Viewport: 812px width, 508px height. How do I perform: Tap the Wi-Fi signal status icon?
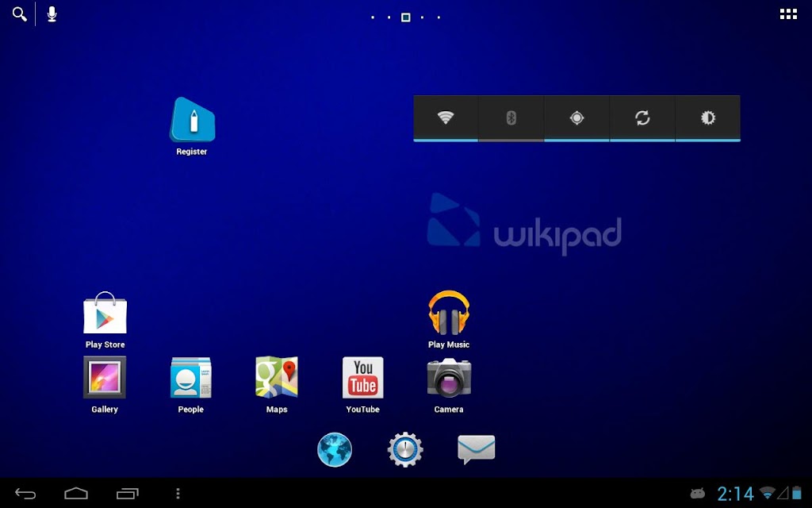(767, 493)
